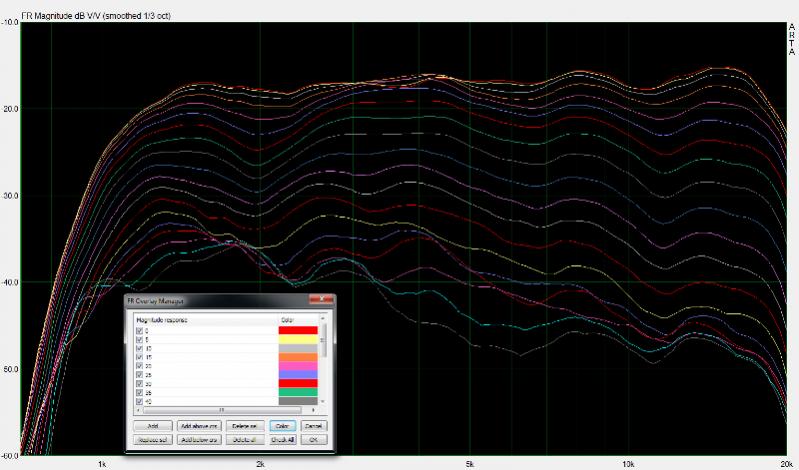Select the orange swatch for overlay 15

point(298,357)
